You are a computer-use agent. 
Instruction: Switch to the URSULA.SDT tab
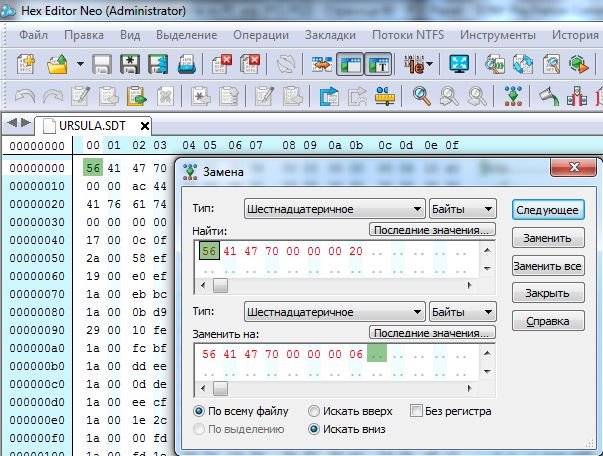click(x=92, y=126)
